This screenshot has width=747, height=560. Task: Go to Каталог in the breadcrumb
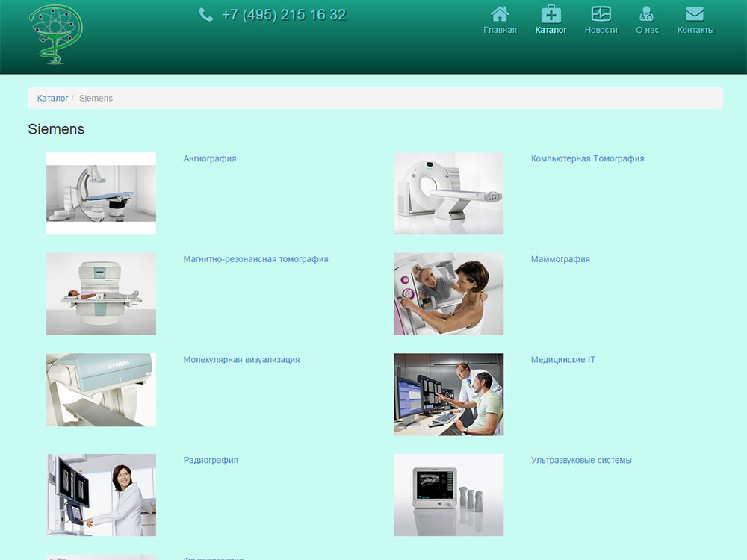click(52, 98)
